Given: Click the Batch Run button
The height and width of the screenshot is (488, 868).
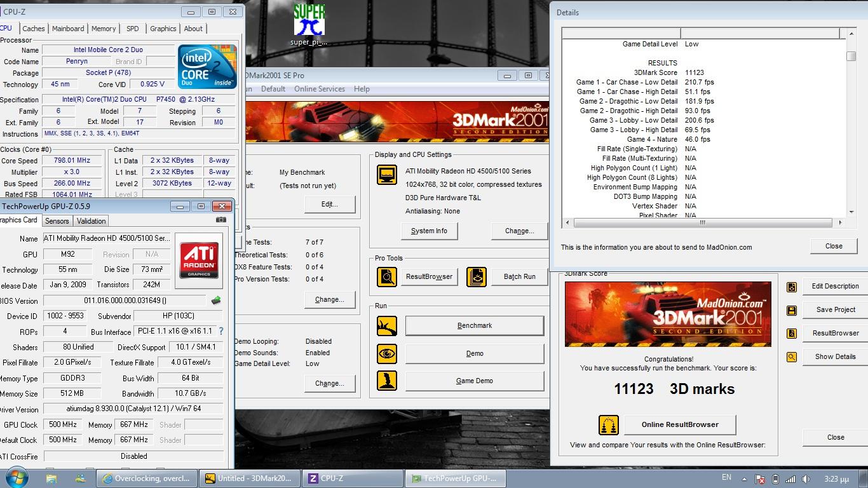Looking at the screenshot, I should pyautogui.click(x=520, y=276).
